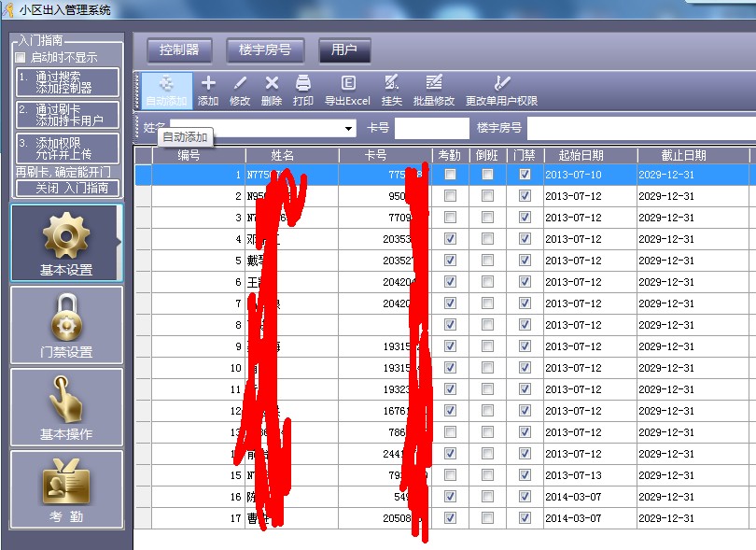
Task: Open 基本设置 gear panel
Action: [66, 243]
